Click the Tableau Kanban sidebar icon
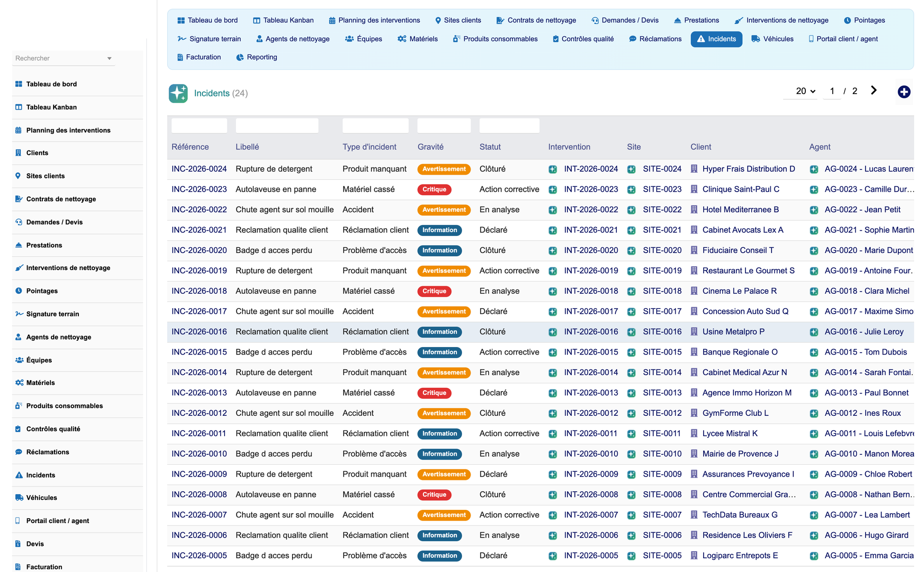Screen dimensions: 924x572 tap(19, 107)
